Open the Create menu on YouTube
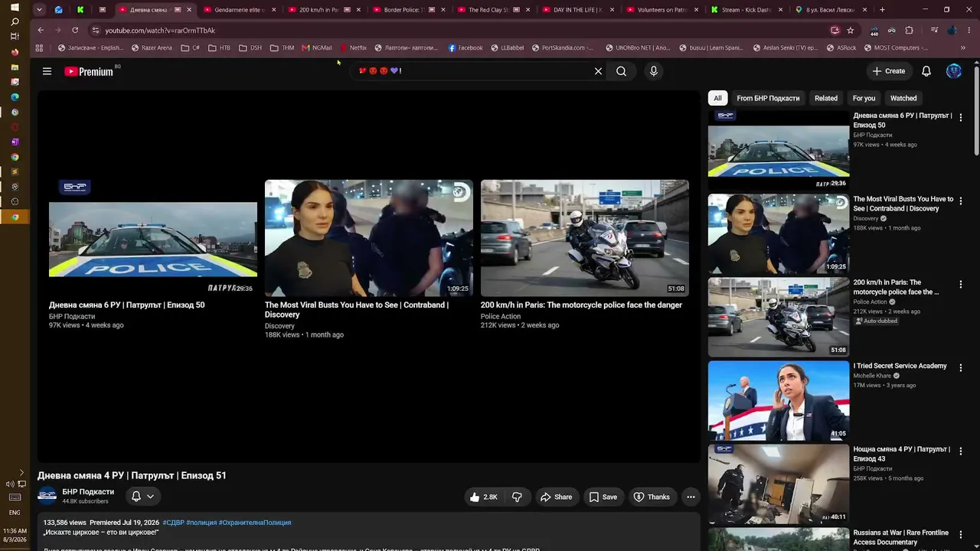The image size is (980, 551). tap(888, 71)
